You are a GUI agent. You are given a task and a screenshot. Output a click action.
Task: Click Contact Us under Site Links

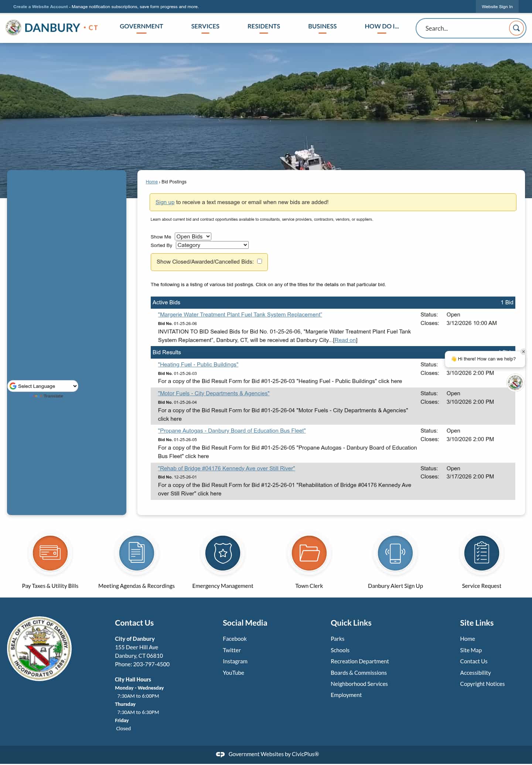click(474, 661)
